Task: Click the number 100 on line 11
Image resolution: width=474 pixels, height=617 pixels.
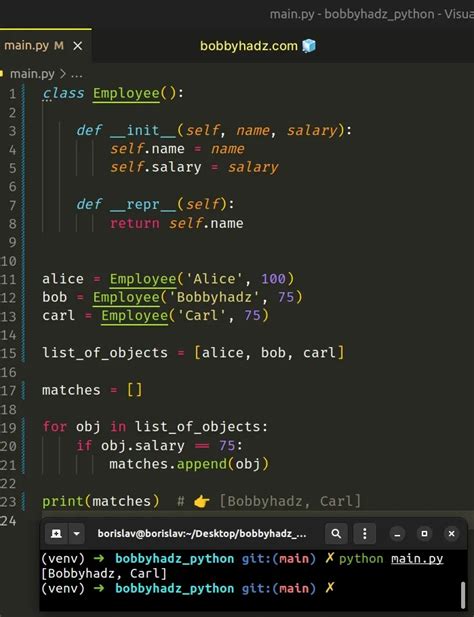Action: coord(273,279)
